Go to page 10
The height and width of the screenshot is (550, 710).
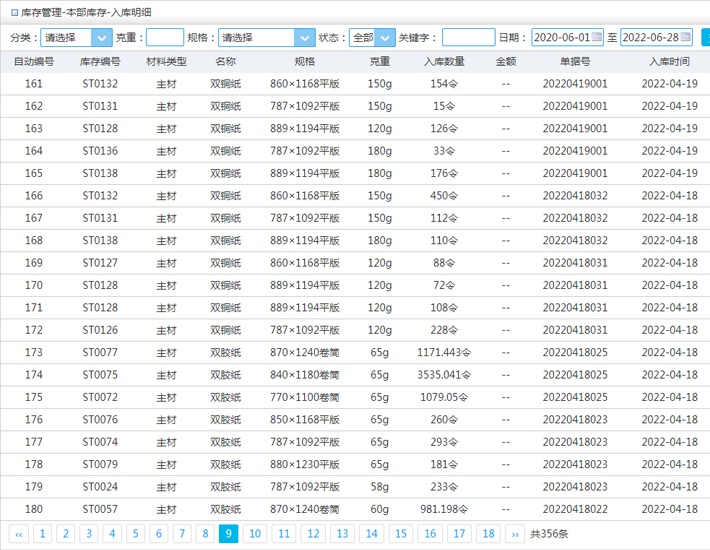click(255, 534)
